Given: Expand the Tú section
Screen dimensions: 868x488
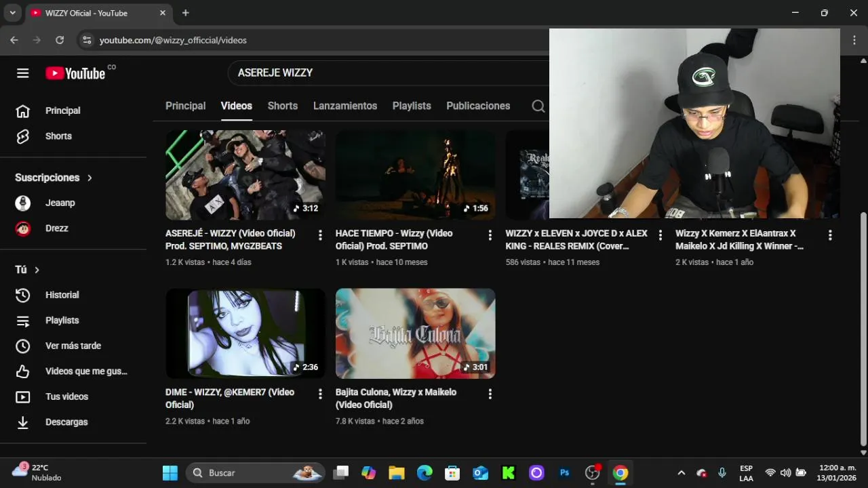Looking at the screenshot, I should [27, 270].
